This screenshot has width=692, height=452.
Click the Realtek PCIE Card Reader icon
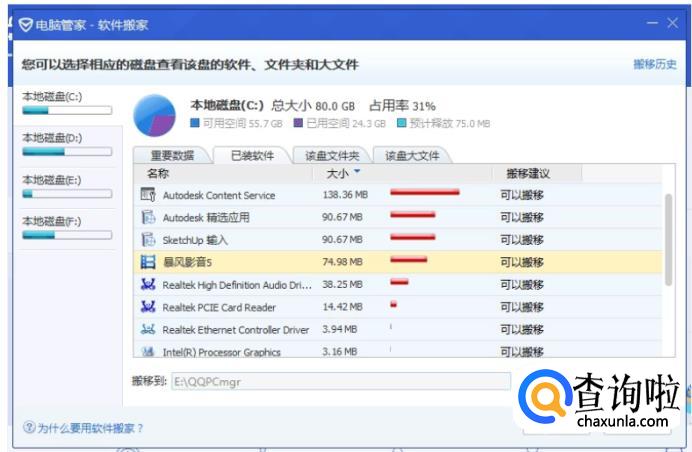click(x=148, y=306)
